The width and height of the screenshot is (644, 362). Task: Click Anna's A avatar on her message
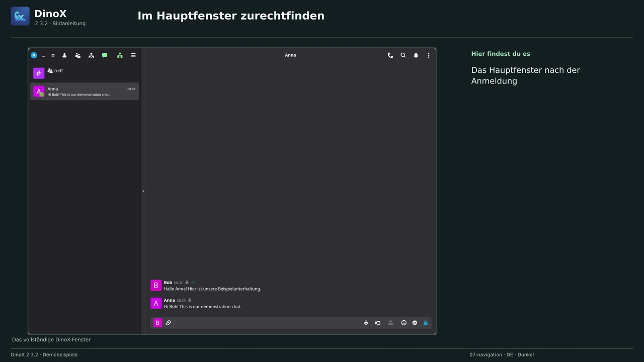[156, 303]
